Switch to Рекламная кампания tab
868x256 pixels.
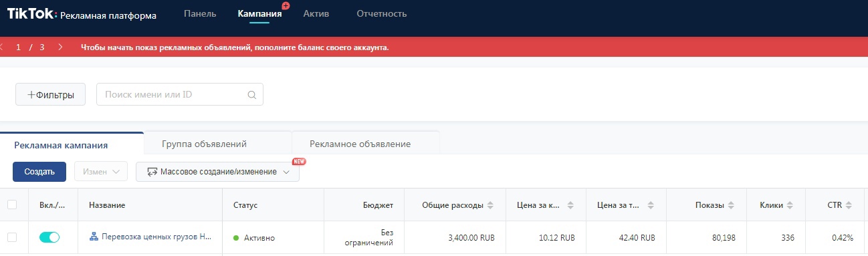72,144
